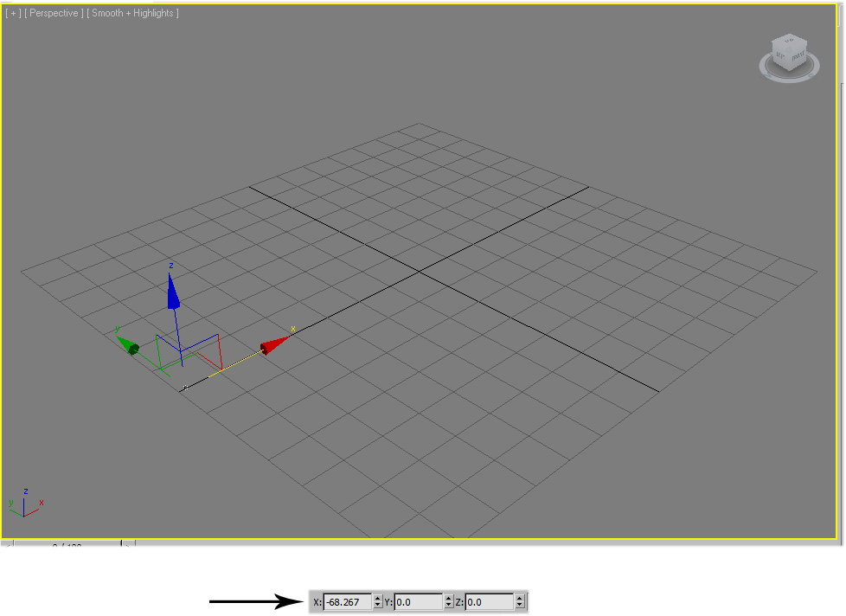Click the Y coordinate spinner down arrow
This screenshot has height=616, width=846.
click(448, 606)
